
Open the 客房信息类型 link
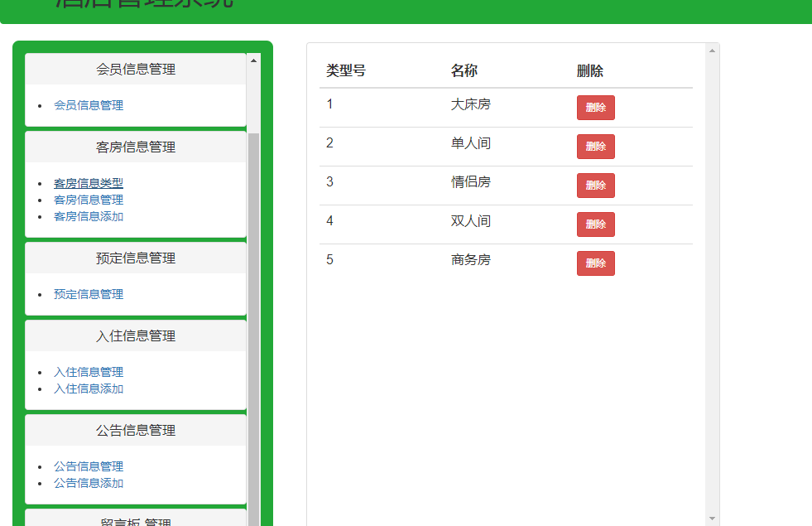click(89, 183)
